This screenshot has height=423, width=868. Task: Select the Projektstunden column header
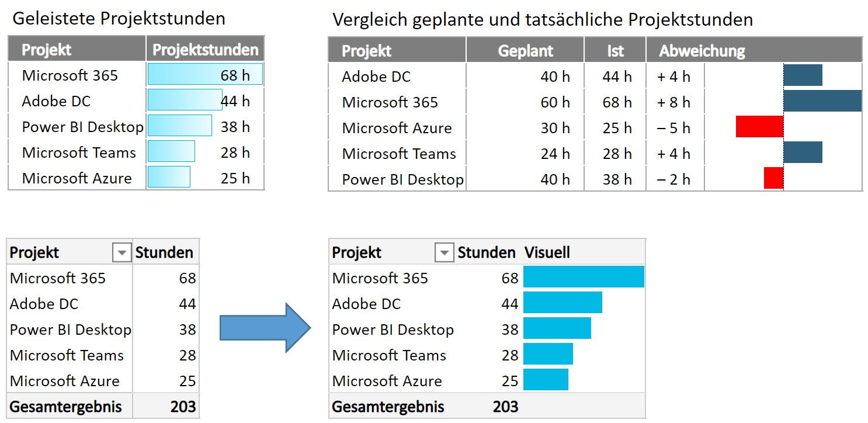205,50
